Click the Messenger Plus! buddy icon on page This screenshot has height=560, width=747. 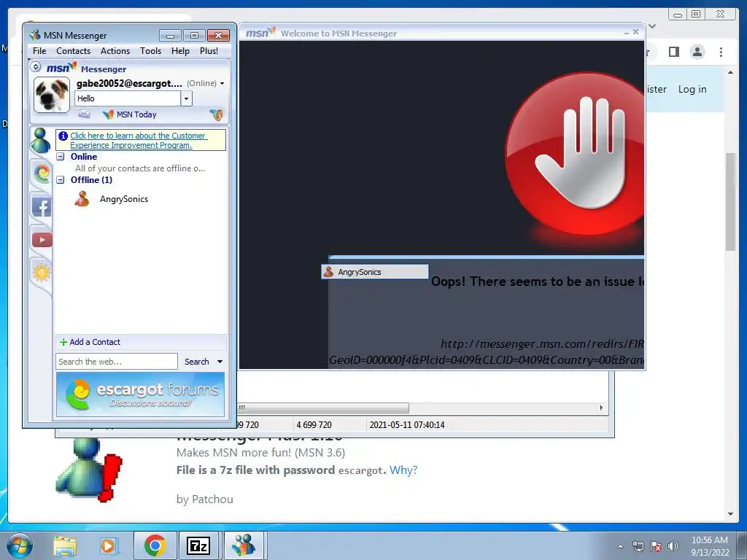(89, 470)
